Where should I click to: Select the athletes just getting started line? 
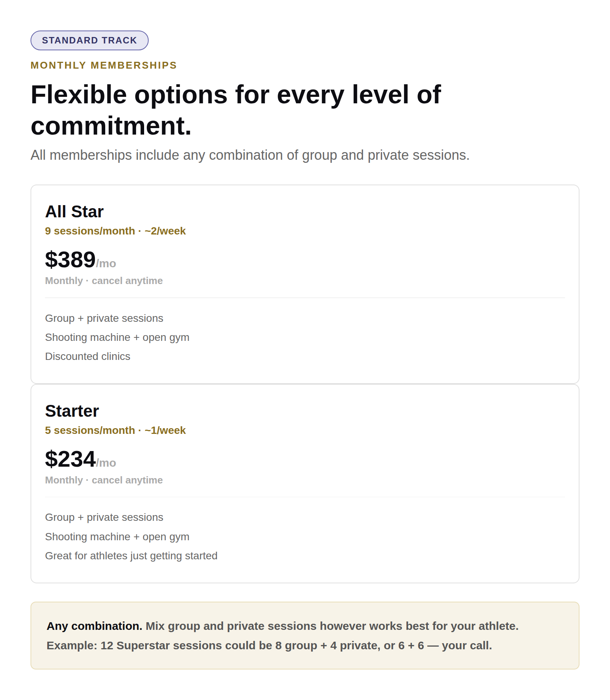pos(131,556)
